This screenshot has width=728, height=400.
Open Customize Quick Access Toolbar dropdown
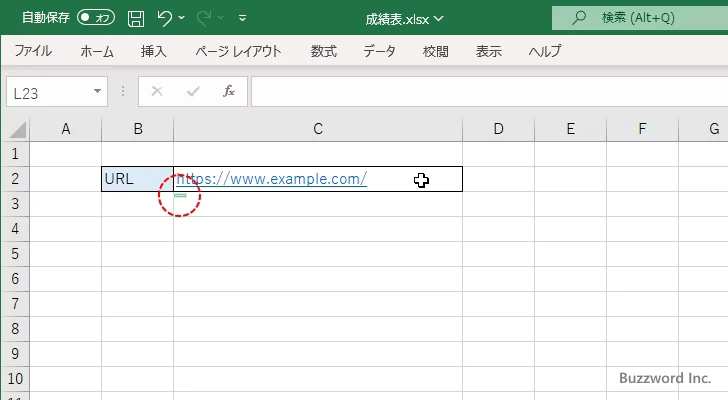(x=242, y=18)
